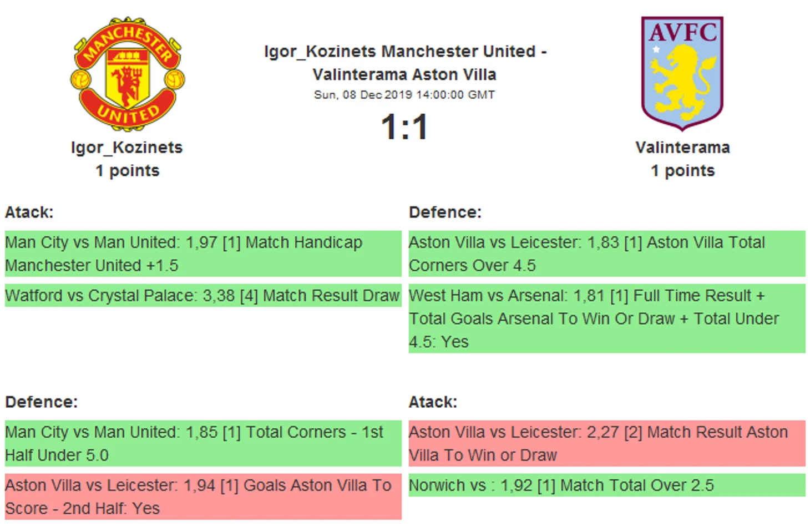This screenshot has width=810, height=532.
Task: Click the Manchester United crest logo
Action: (127, 73)
